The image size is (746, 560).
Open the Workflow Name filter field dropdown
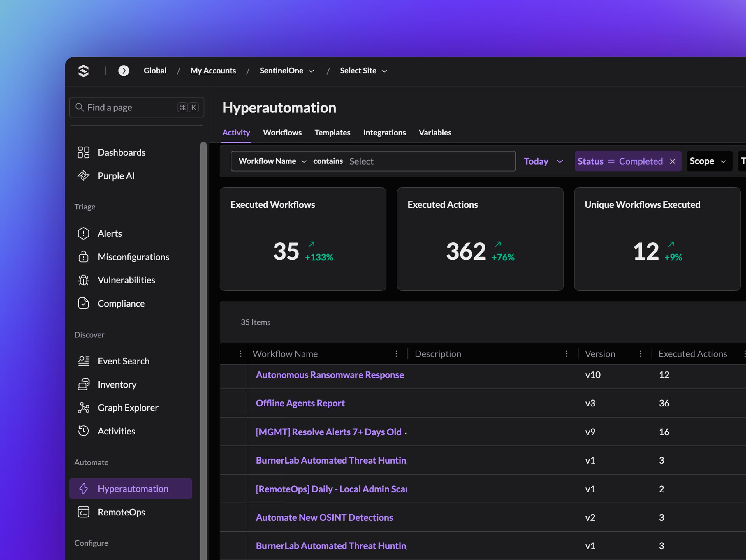(x=272, y=161)
